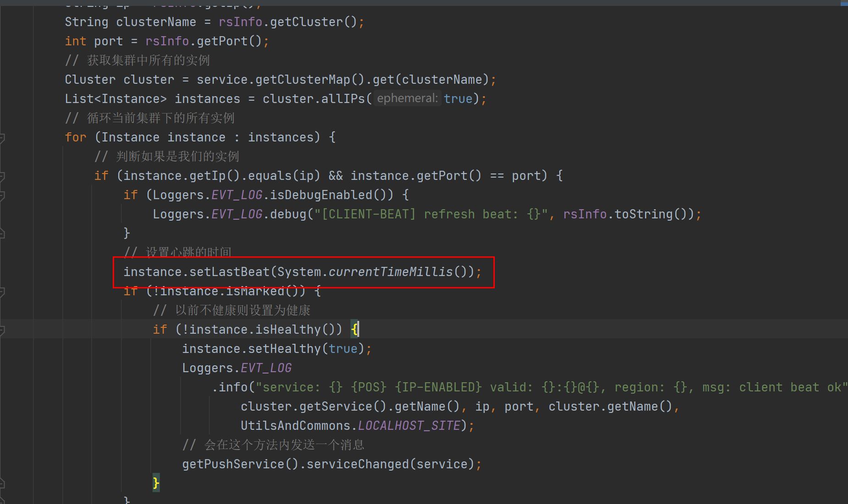Click comment 循环当前集群下的所有实例
The height and width of the screenshot is (504, 848).
[150, 118]
